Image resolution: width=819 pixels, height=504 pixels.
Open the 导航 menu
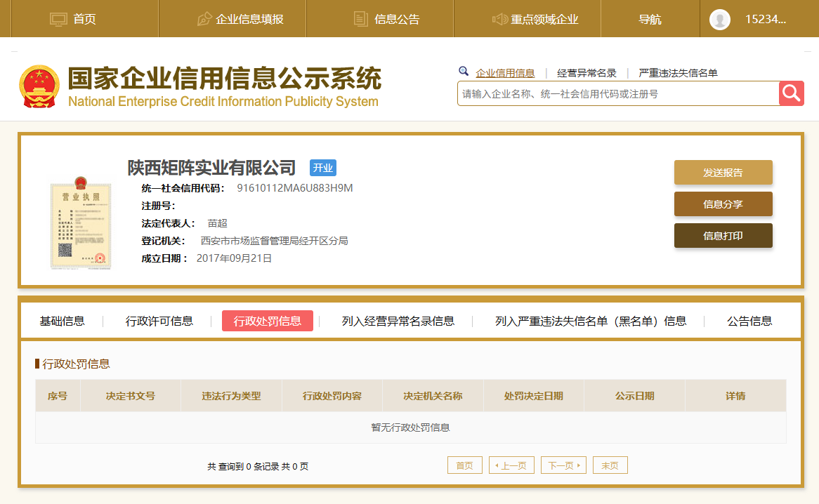[650, 20]
